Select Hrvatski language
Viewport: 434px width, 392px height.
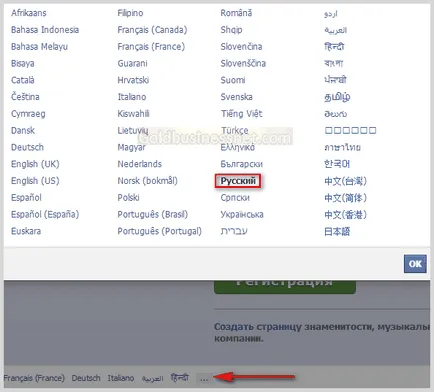133,80
